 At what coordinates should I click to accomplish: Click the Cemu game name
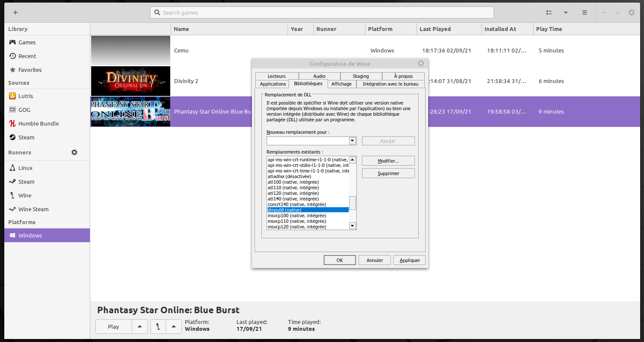click(181, 50)
